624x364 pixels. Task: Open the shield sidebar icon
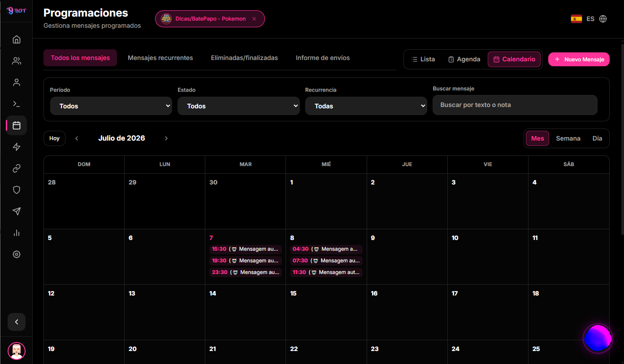pyautogui.click(x=17, y=190)
